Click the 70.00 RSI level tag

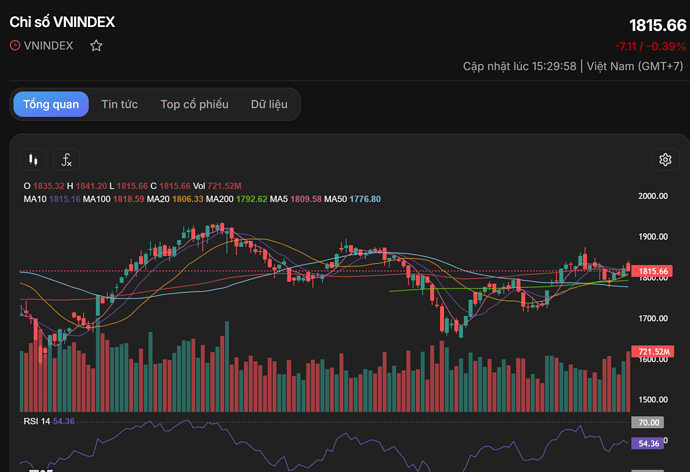click(648, 423)
